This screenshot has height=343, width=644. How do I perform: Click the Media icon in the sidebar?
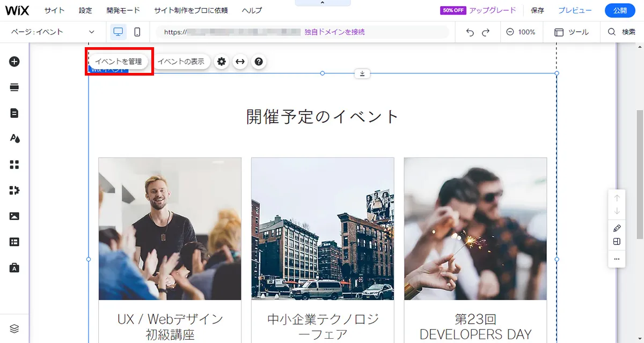tap(14, 216)
